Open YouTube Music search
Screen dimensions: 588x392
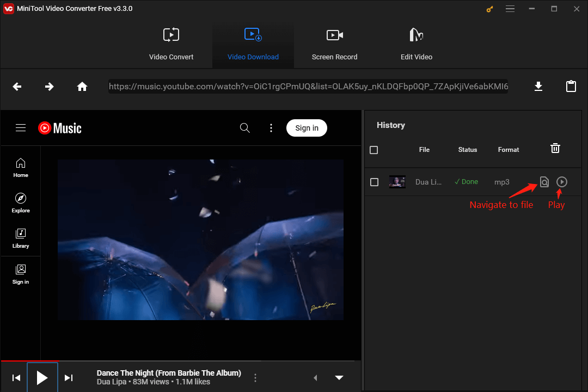pos(244,128)
